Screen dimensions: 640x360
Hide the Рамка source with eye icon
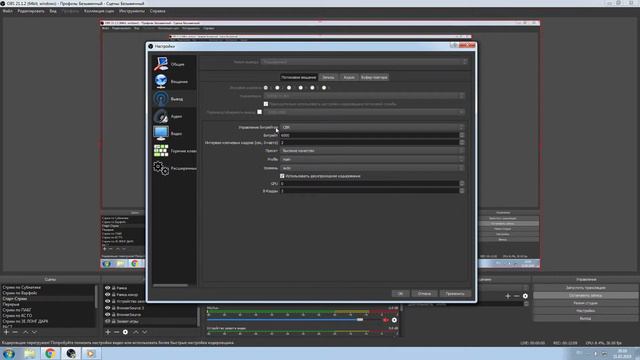[x=108, y=288]
